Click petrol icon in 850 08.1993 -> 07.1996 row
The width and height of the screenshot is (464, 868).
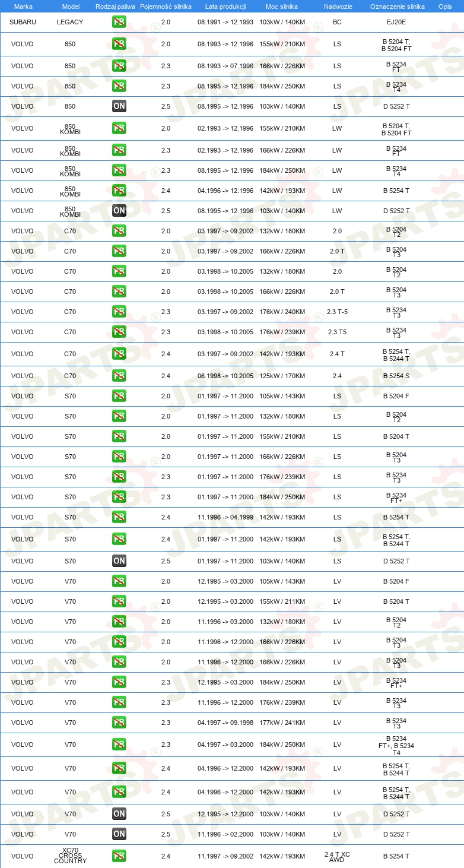pyautogui.click(x=119, y=66)
